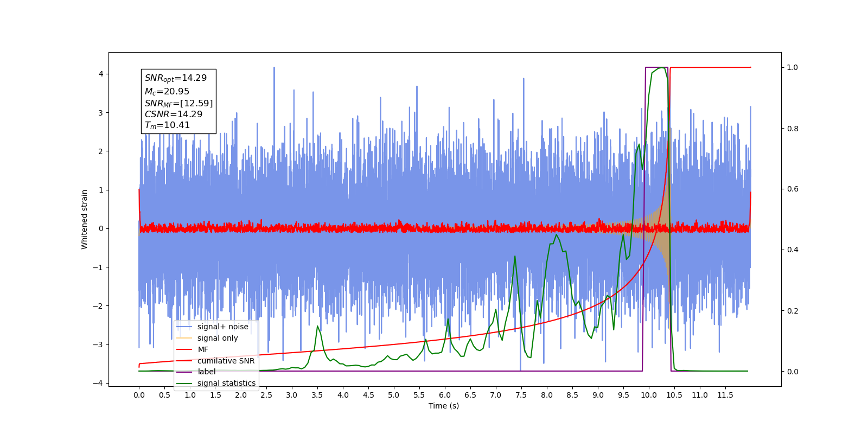Click the 7.5 x-axis tick label
868x434 pixels.
pos(521,395)
